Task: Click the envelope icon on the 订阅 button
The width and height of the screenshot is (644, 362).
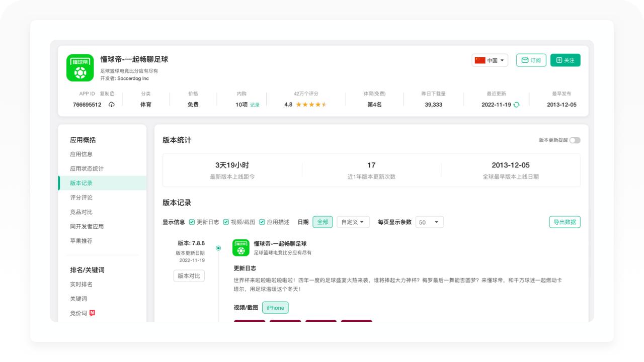Action: click(x=524, y=60)
